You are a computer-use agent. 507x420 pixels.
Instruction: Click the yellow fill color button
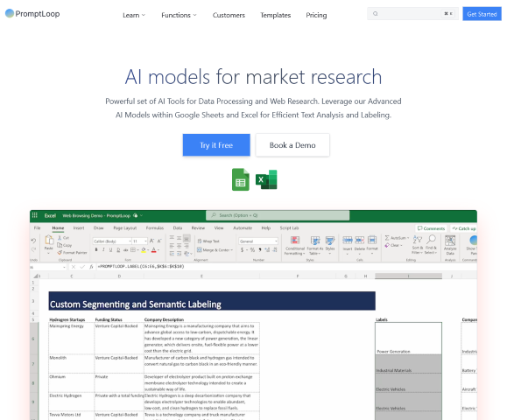(144, 249)
